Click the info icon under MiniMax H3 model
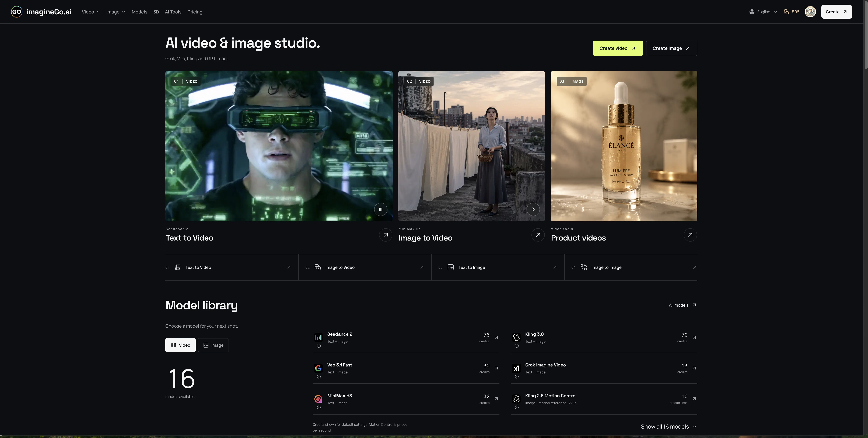The height and width of the screenshot is (438, 868). coord(318,408)
